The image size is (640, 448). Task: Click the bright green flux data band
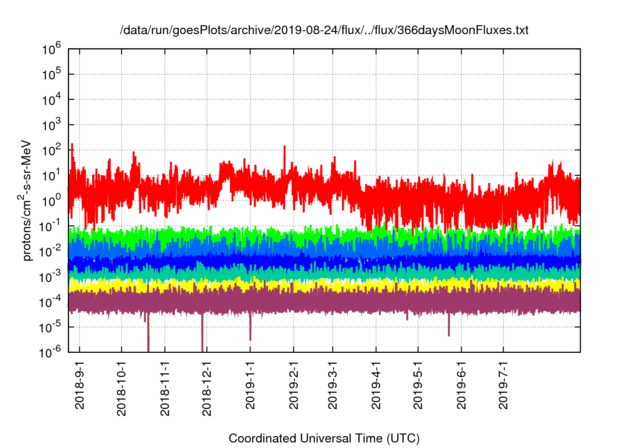click(x=300, y=235)
